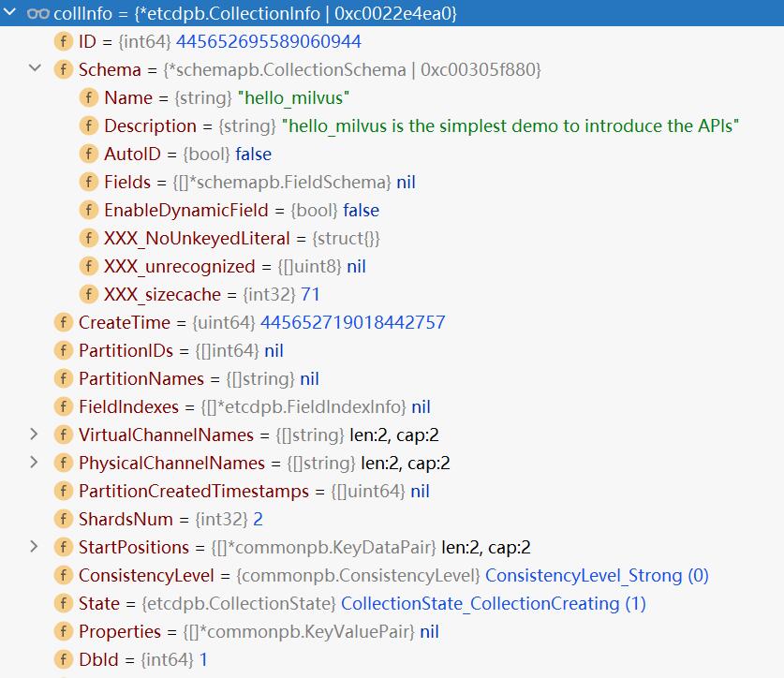
Task: Select the collInfo pointer address 0xc0022e4ea0
Action: pyautogui.click(x=393, y=13)
